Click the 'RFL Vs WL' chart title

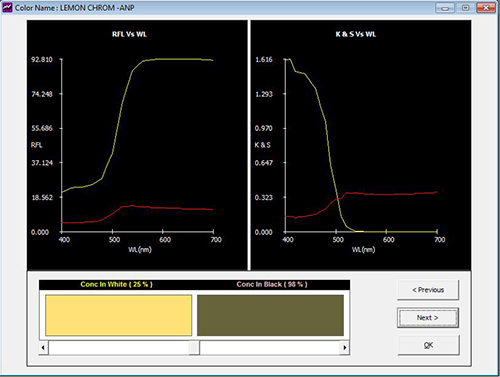point(129,34)
